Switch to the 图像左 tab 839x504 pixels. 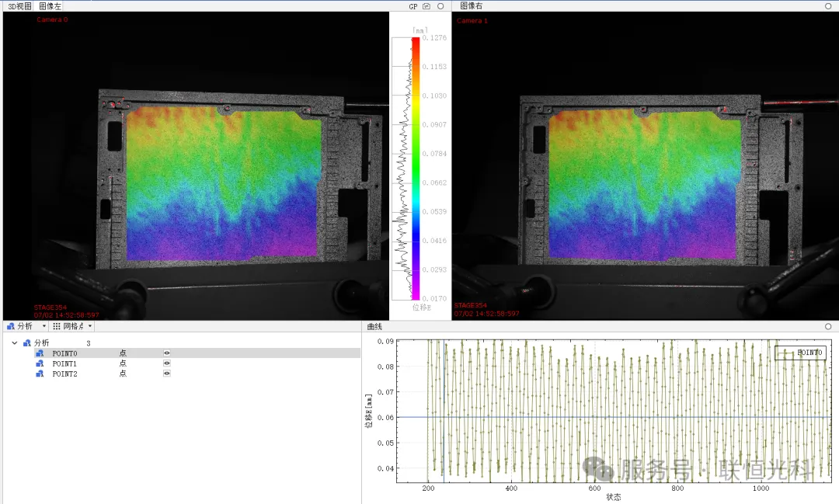(x=52, y=5)
